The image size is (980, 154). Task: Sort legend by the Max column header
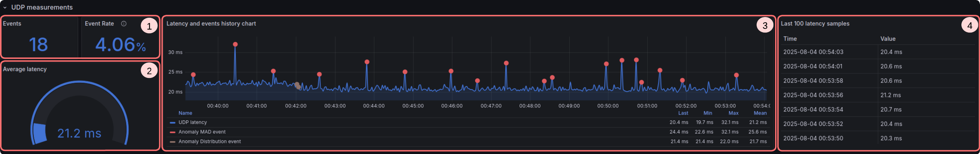(x=733, y=113)
